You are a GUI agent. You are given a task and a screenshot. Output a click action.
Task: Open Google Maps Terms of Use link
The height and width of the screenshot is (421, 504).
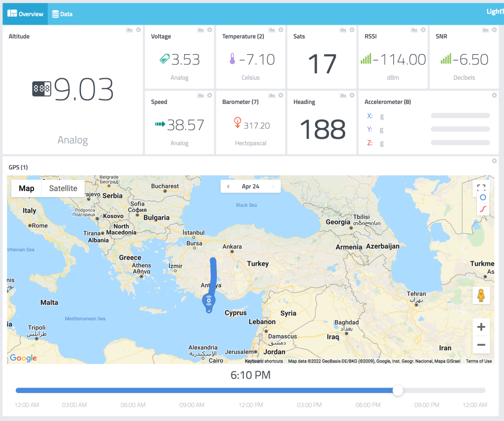coord(478,361)
